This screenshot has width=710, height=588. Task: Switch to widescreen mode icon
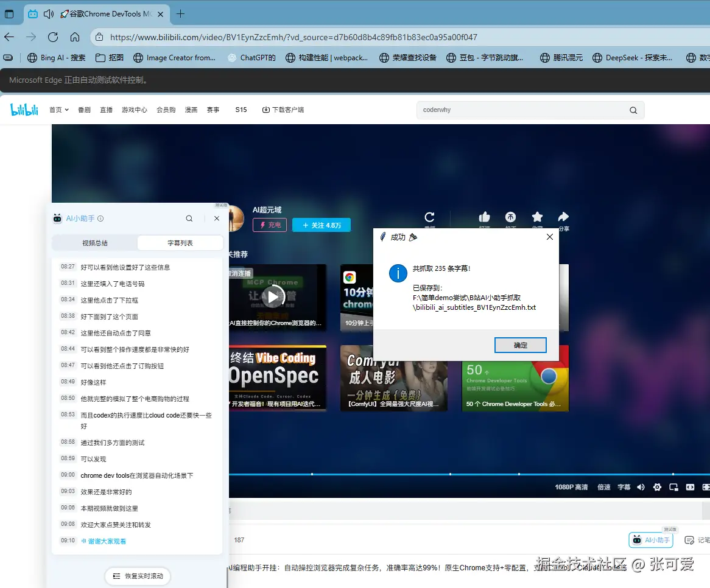[x=690, y=487]
